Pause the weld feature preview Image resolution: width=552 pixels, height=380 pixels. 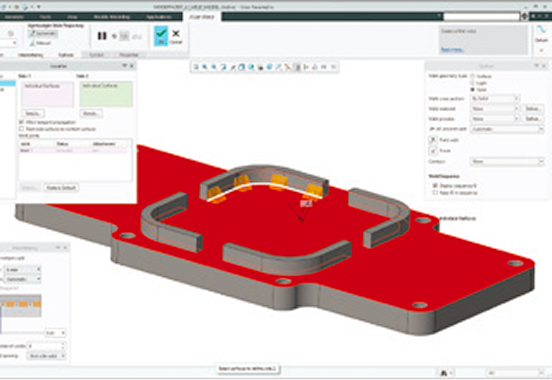[102, 36]
